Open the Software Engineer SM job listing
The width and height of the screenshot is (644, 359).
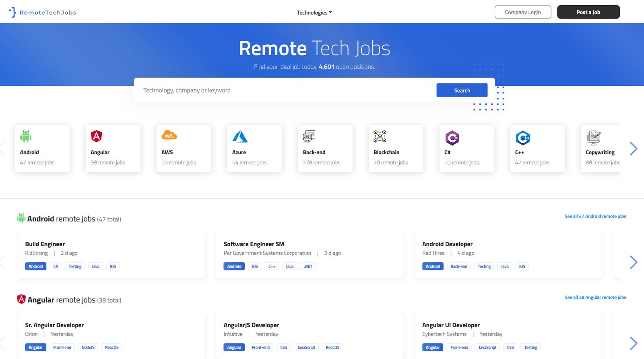click(x=254, y=244)
